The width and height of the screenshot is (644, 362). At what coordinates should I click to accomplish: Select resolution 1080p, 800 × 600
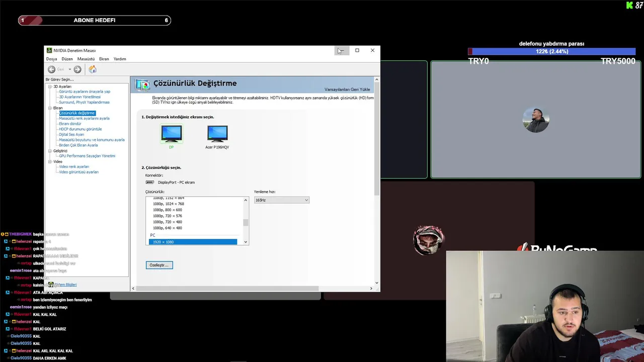[x=168, y=210]
